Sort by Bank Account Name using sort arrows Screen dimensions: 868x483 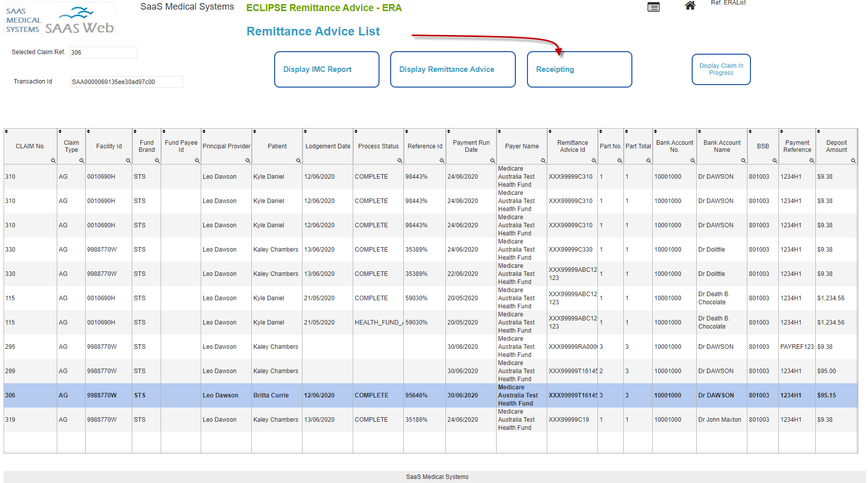click(699, 132)
